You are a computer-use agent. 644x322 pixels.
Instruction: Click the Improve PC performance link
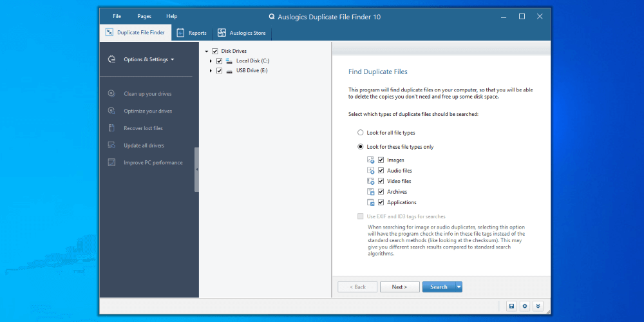coord(153,163)
